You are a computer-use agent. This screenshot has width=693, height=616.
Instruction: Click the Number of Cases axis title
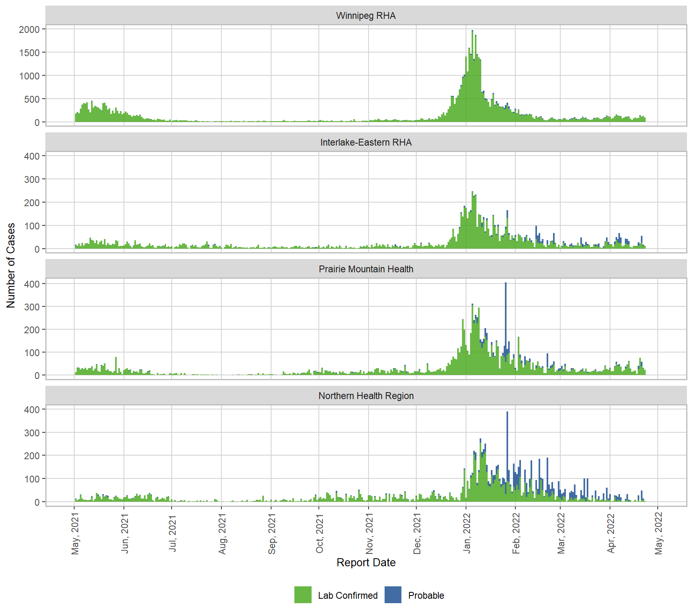(11, 265)
